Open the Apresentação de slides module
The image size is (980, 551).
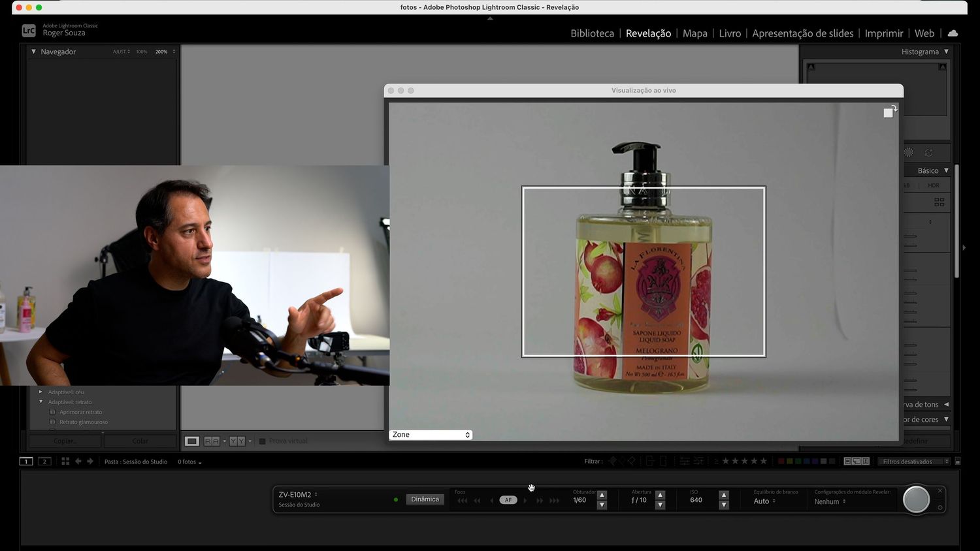tap(802, 33)
